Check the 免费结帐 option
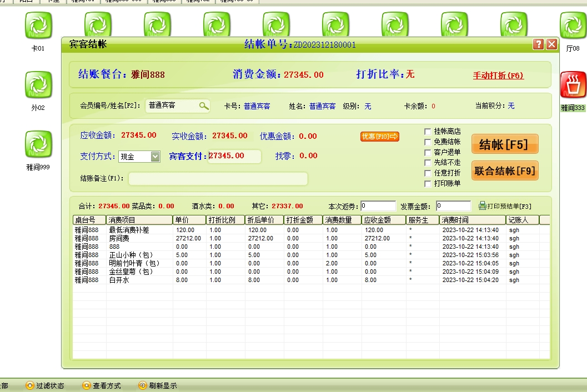The width and height of the screenshot is (587, 392). (428, 142)
